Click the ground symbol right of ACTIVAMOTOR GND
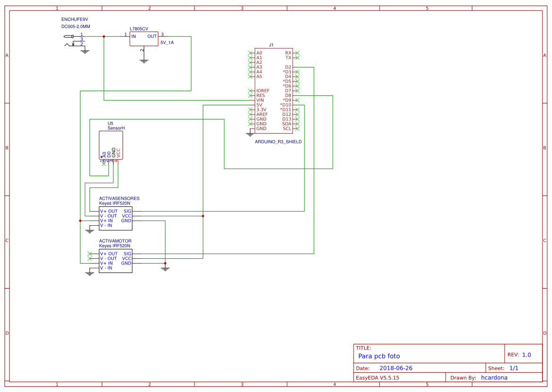 [x=165, y=269]
